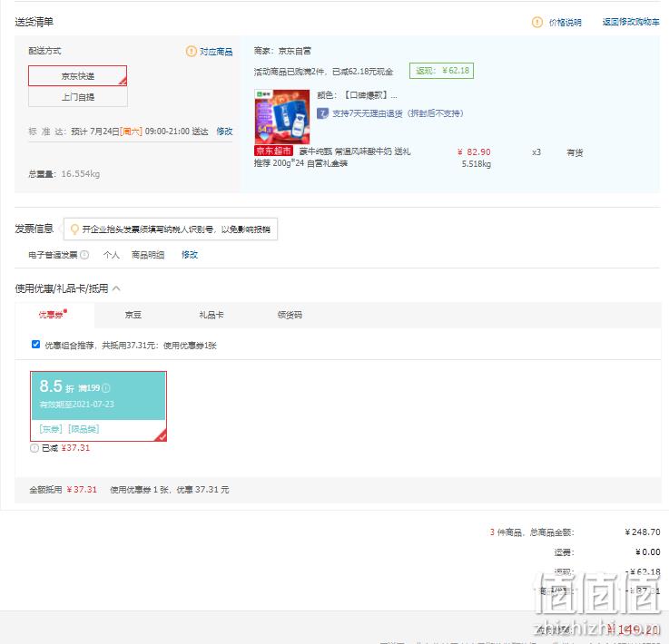
Task: Collapse the 使用优惠/礼品卡/抵用 section
Action: tap(116, 288)
